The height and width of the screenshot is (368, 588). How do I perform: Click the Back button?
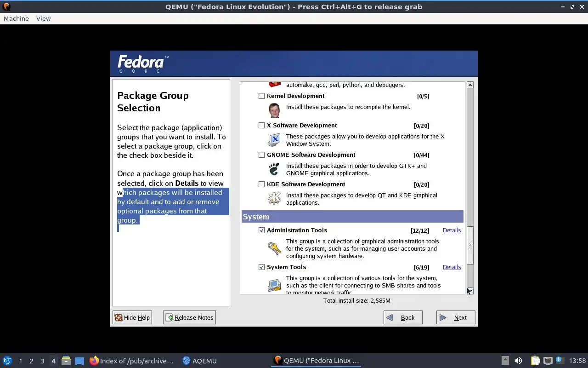point(403,317)
